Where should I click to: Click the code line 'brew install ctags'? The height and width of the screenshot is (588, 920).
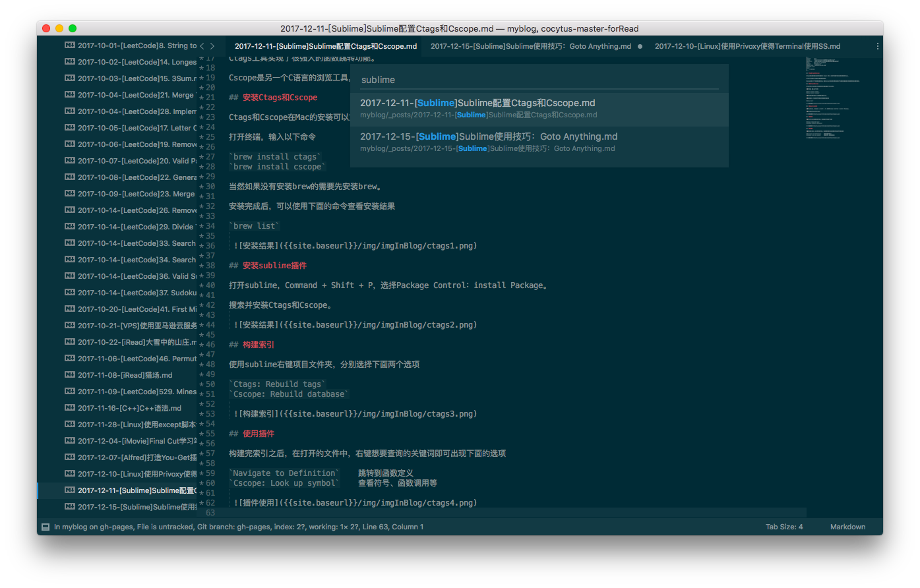click(x=275, y=157)
